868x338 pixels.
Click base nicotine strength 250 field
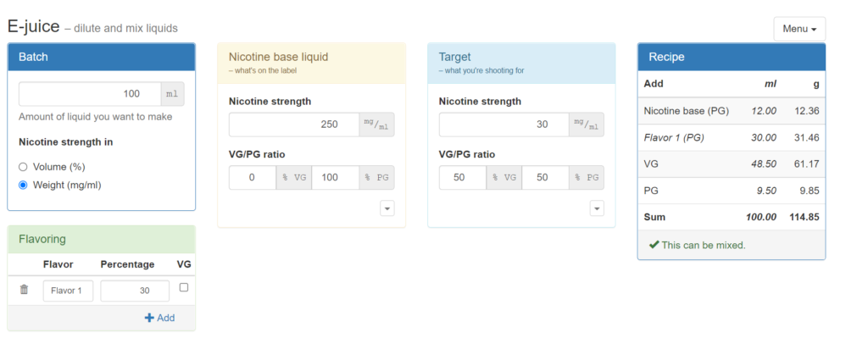tap(294, 125)
